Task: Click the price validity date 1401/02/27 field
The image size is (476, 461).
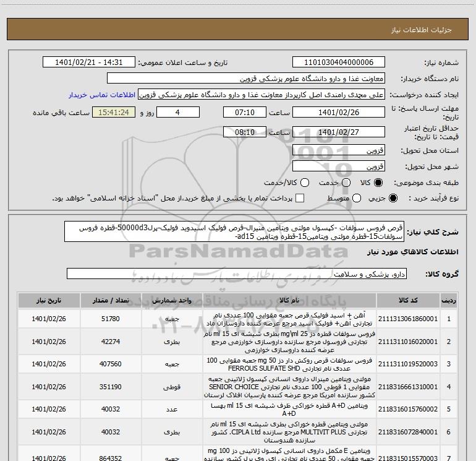Action: (x=339, y=132)
